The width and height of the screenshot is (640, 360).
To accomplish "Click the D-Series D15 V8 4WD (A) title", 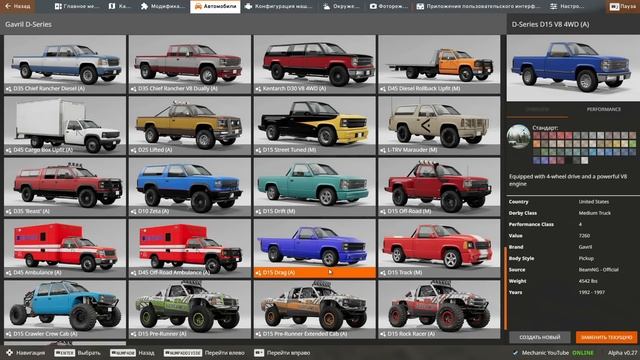I will click(550, 24).
